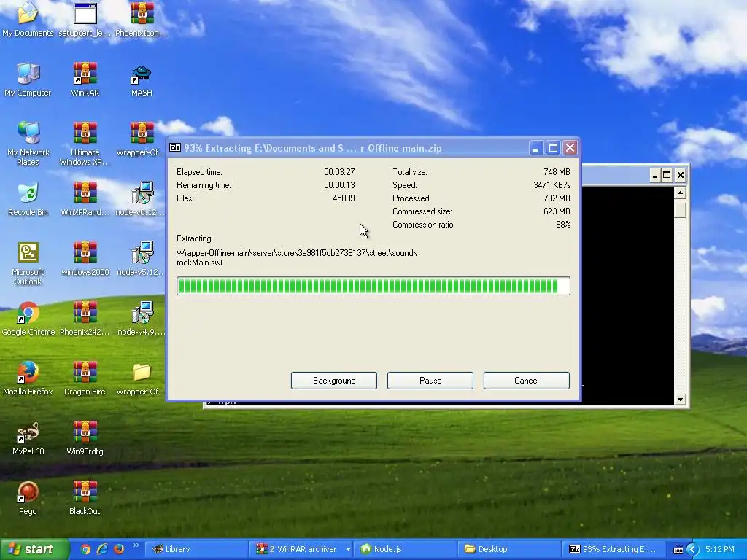
Task: Open the Wrapper-Of folder icon
Action: point(142,378)
